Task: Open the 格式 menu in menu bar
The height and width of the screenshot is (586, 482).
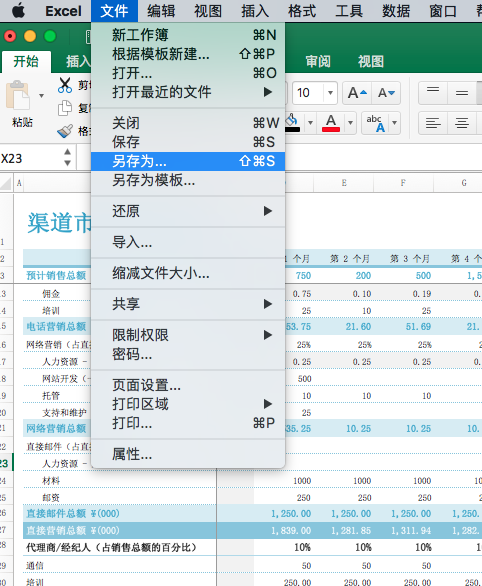Action: (x=302, y=11)
